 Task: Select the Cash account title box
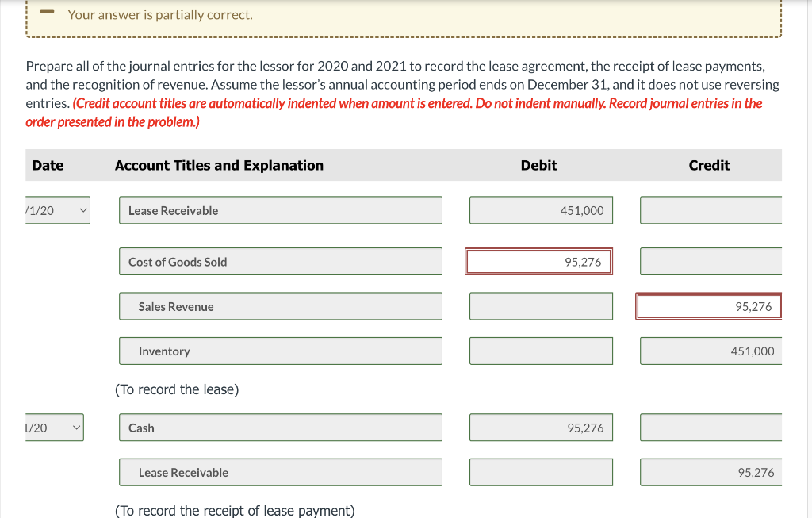(279, 427)
